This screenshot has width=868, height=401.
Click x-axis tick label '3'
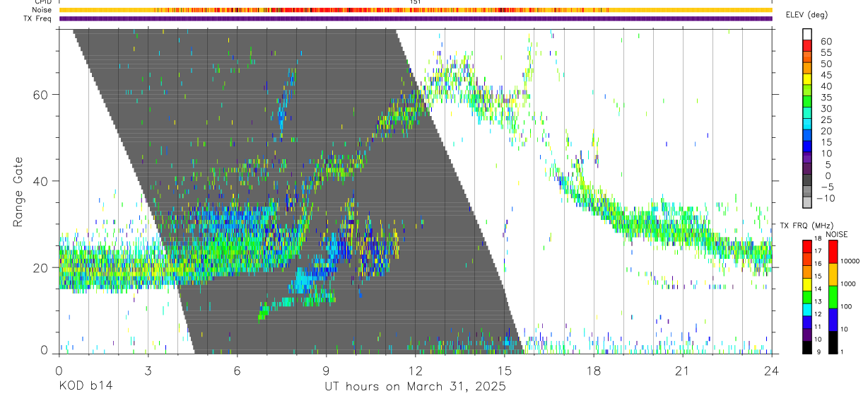[x=148, y=371]
